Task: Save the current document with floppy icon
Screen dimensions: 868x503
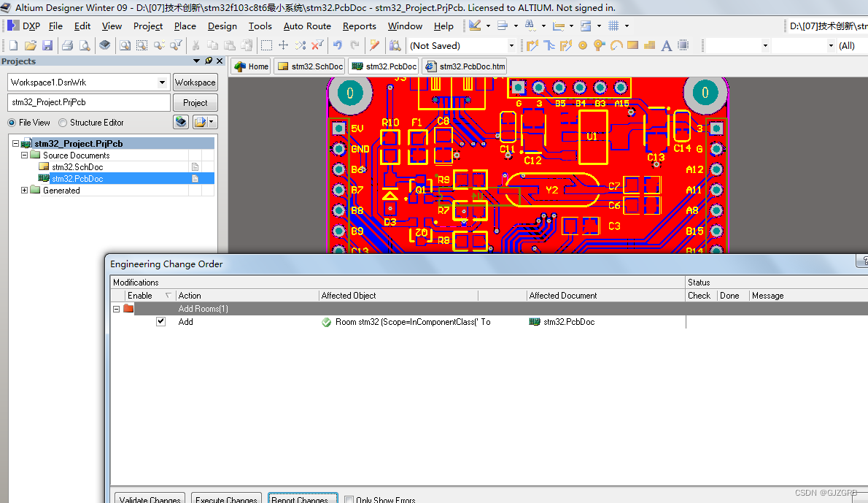Action: 47,45
